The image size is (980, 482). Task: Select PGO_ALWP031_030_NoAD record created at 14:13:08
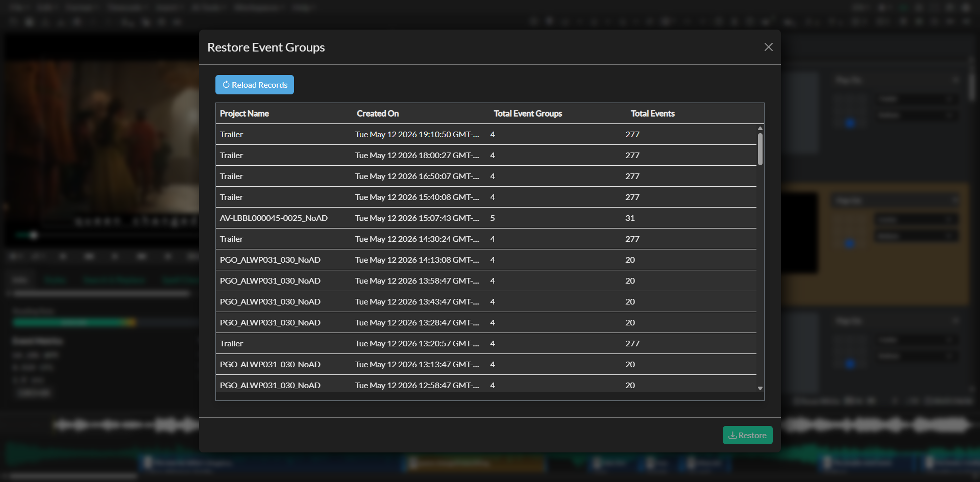(486, 260)
